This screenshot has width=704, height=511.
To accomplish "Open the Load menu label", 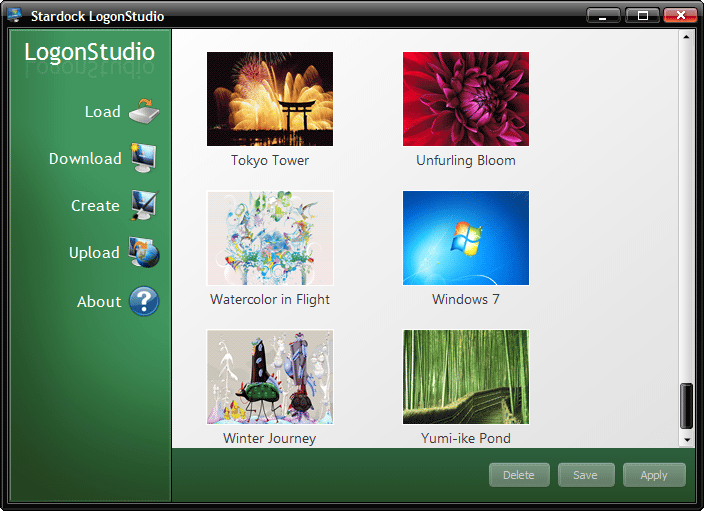I will point(103,111).
